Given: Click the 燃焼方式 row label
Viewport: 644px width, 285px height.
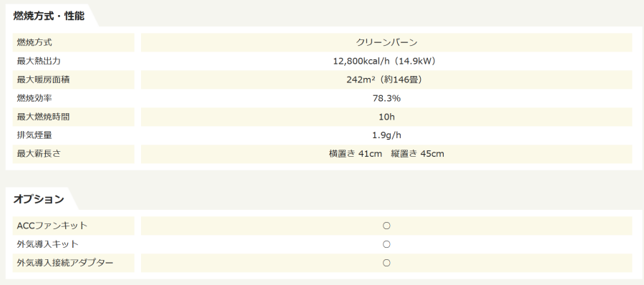Looking at the screenshot, I should click(x=74, y=42).
